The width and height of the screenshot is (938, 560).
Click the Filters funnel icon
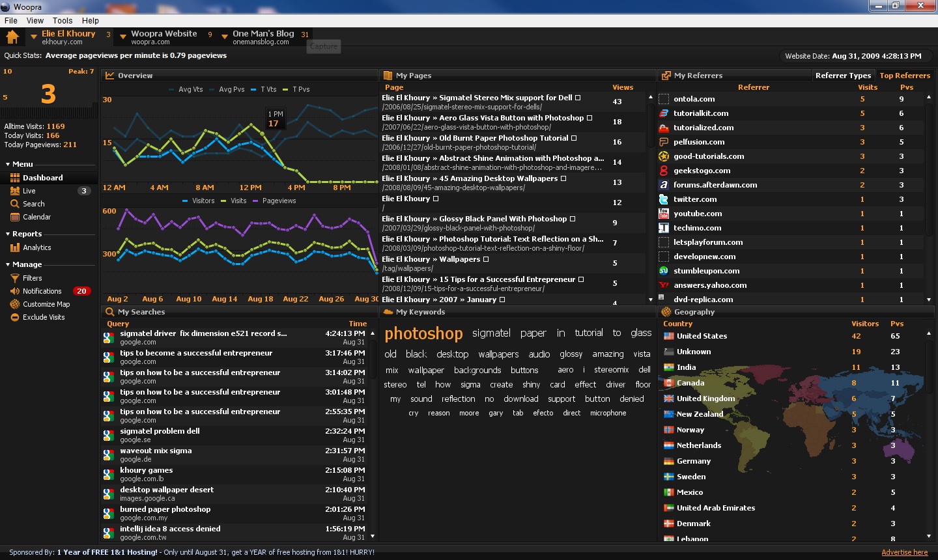click(15, 278)
